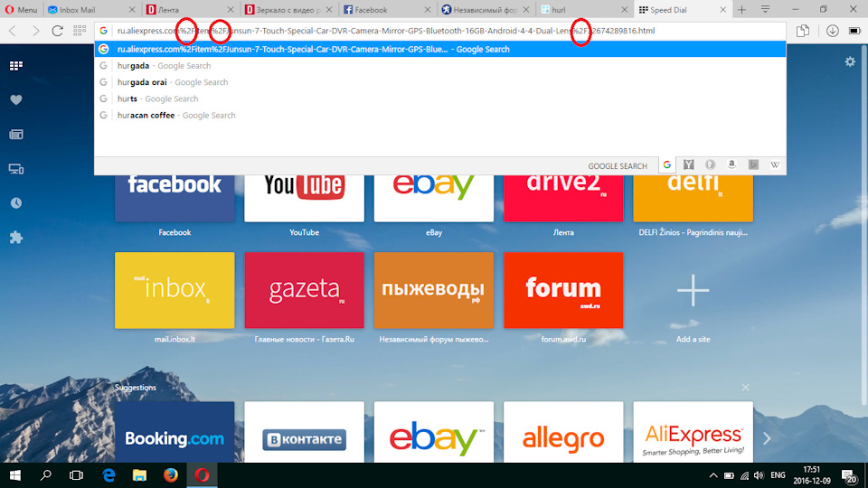The height and width of the screenshot is (488, 868).
Task: Open a new tab with plus button
Action: click(x=741, y=10)
